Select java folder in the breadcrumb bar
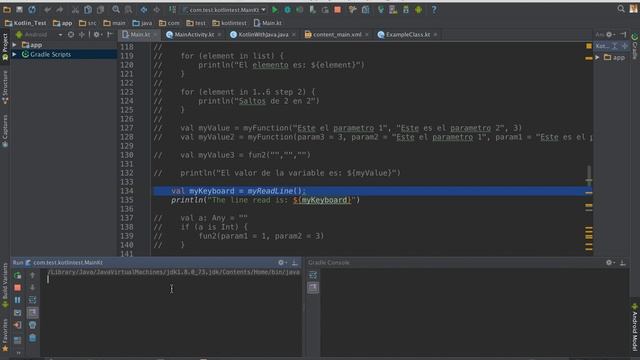 [x=142, y=23]
